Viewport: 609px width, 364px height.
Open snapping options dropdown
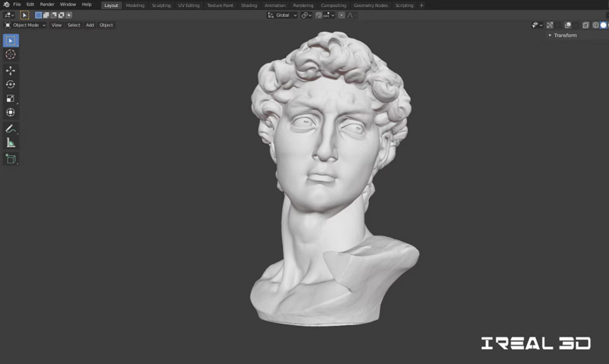(x=329, y=15)
